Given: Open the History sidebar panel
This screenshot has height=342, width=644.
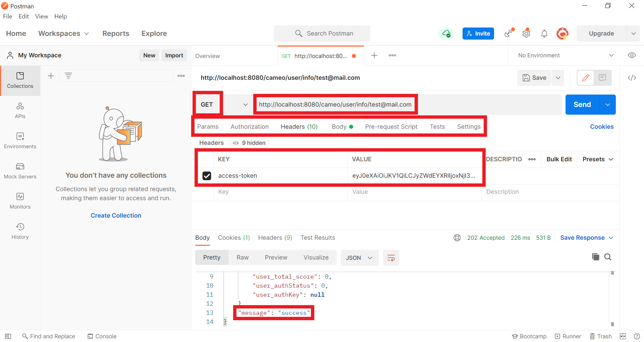Looking at the screenshot, I should tap(20, 231).
